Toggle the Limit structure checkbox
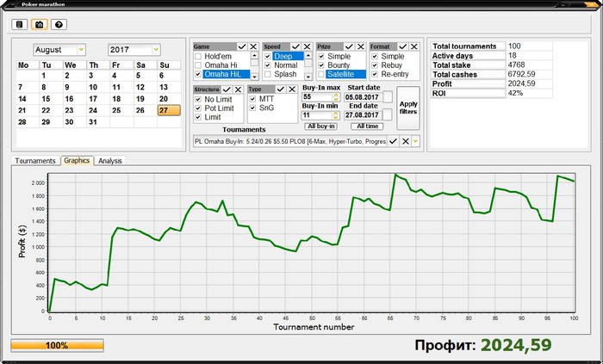The width and height of the screenshot is (603, 364). 198,117
